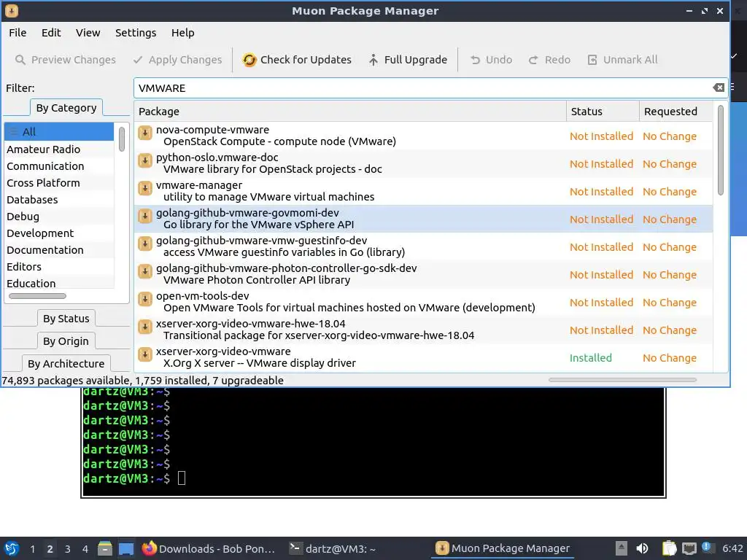Select the Communication category

(59, 166)
